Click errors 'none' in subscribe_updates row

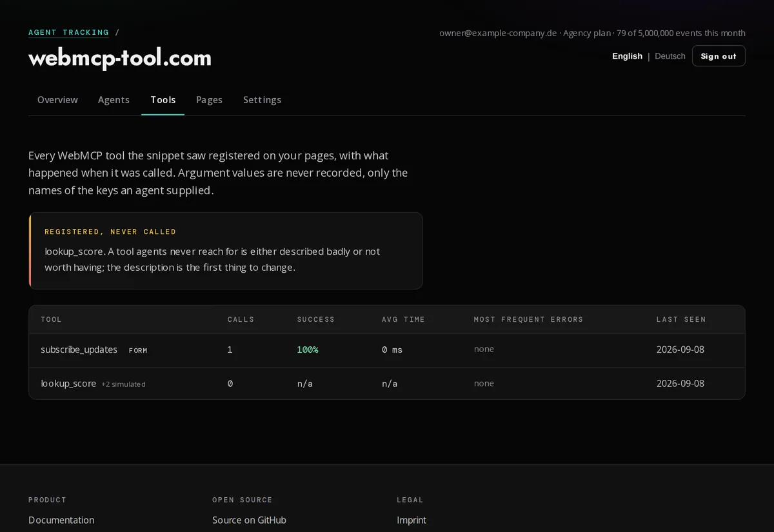[484, 349]
